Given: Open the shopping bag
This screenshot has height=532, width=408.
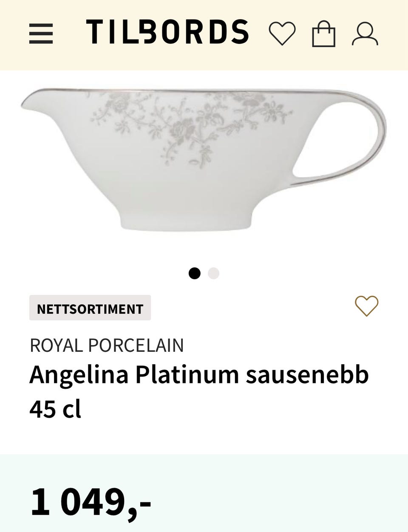Looking at the screenshot, I should coord(324,34).
